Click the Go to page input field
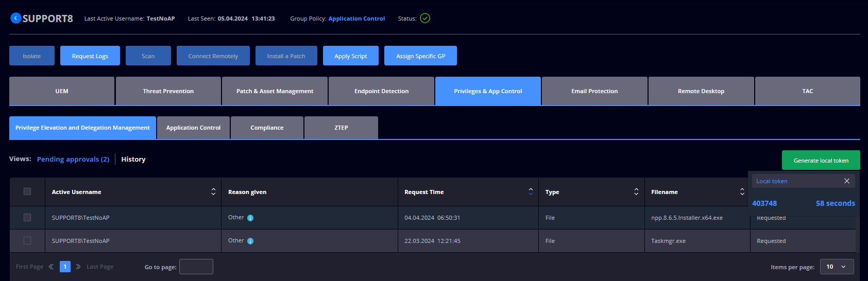 pyautogui.click(x=196, y=267)
